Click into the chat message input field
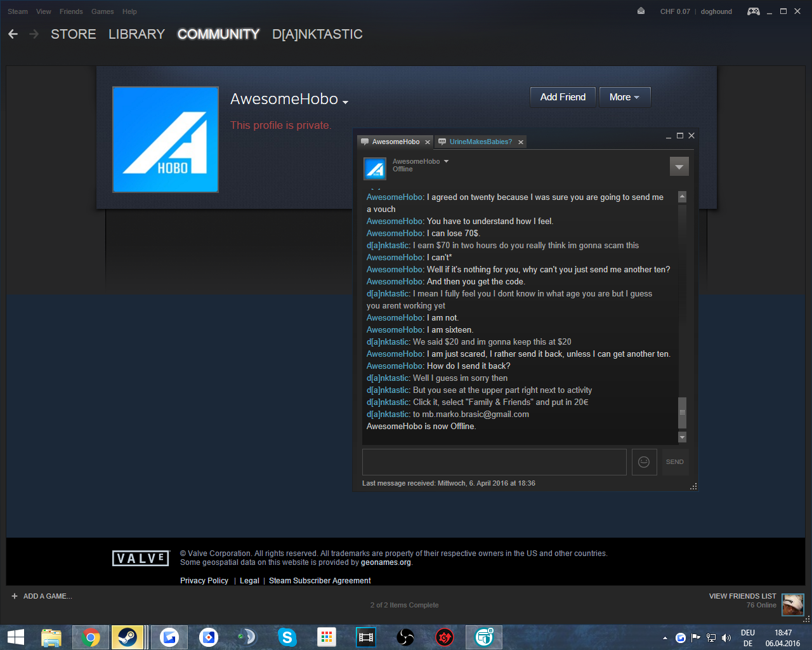The image size is (812, 650). coord(494,462)
